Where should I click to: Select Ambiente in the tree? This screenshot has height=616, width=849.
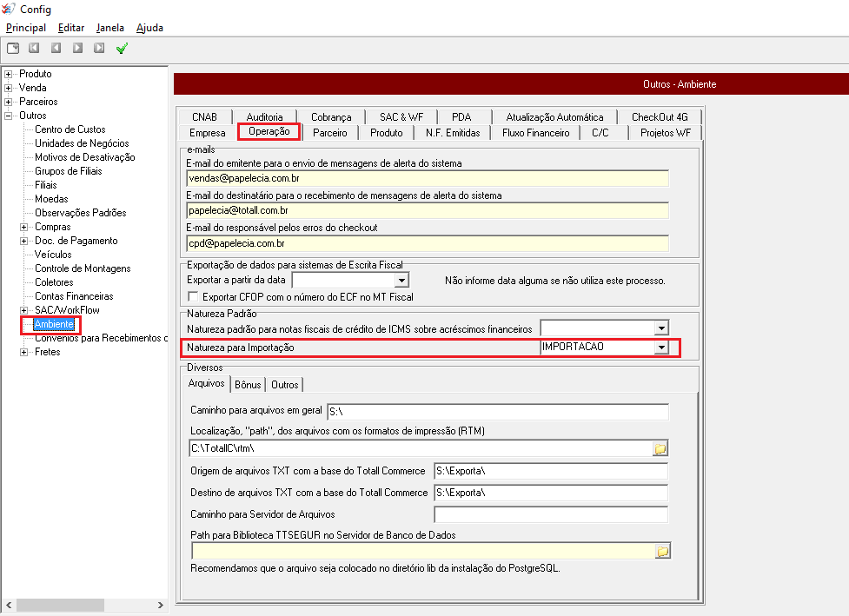(54, 324)
